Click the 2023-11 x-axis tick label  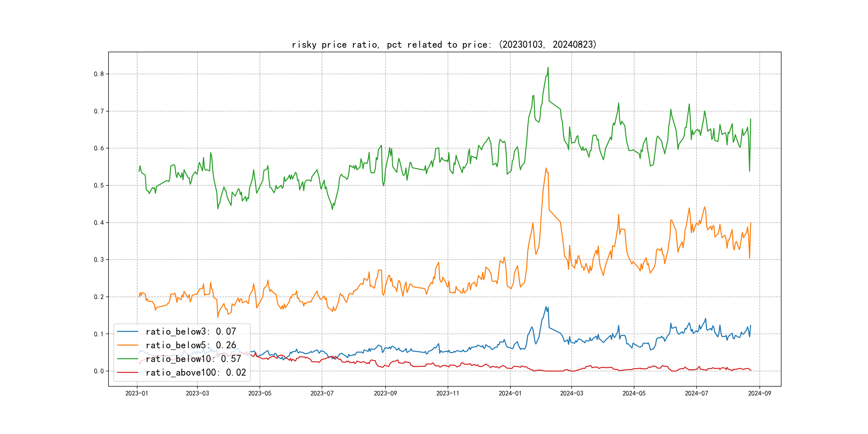click(x=447, y=393)
